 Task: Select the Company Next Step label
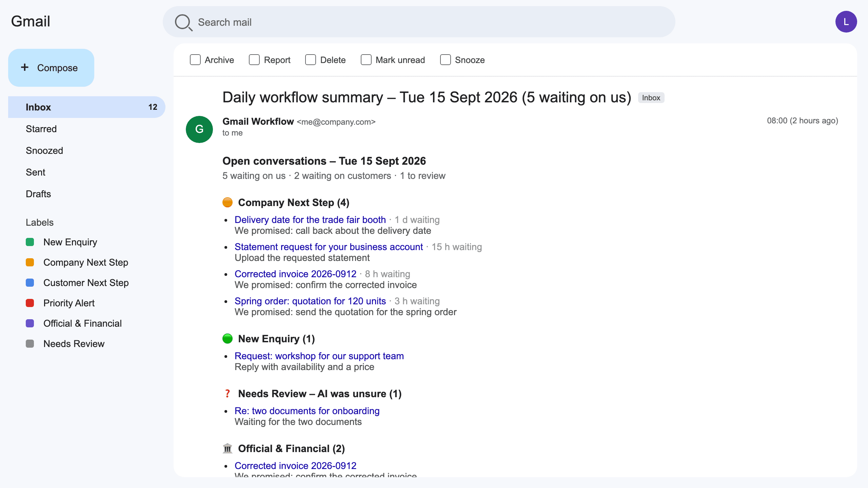(x=86, y=262)
